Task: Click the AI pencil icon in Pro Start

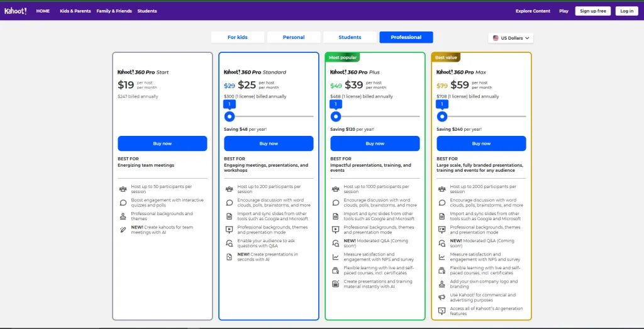Action: coord(123,230)
